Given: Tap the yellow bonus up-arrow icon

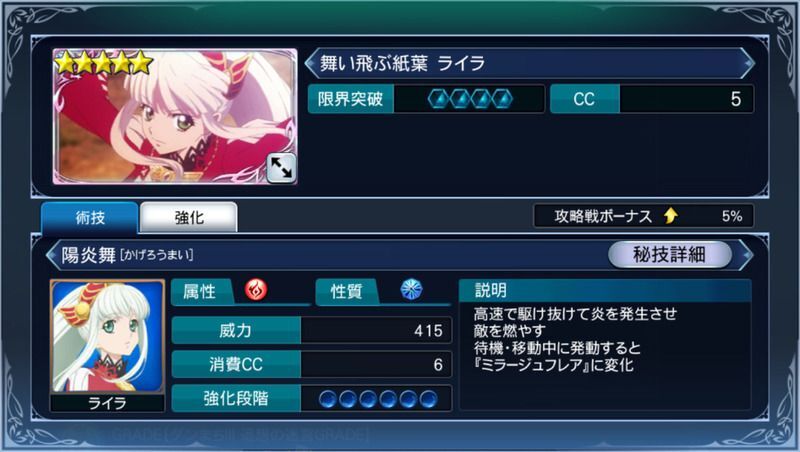Looking at the screenshot, I should (671, 216).
